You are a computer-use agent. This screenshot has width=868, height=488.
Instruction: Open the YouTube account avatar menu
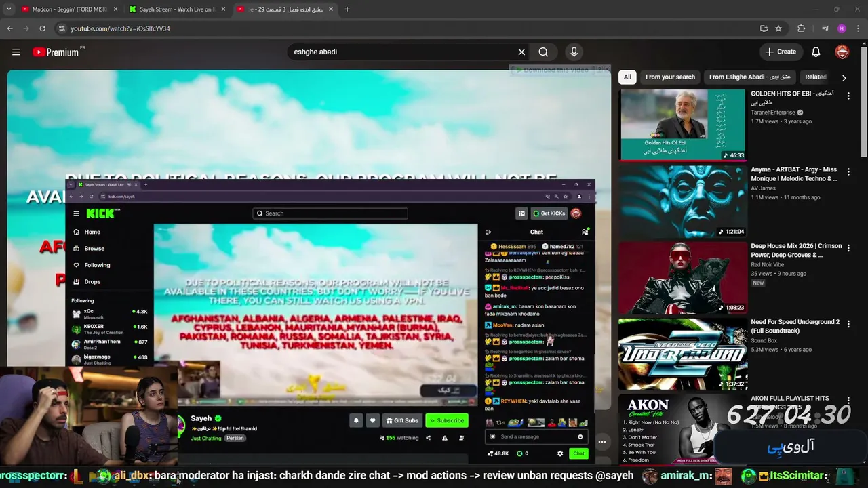842,52
